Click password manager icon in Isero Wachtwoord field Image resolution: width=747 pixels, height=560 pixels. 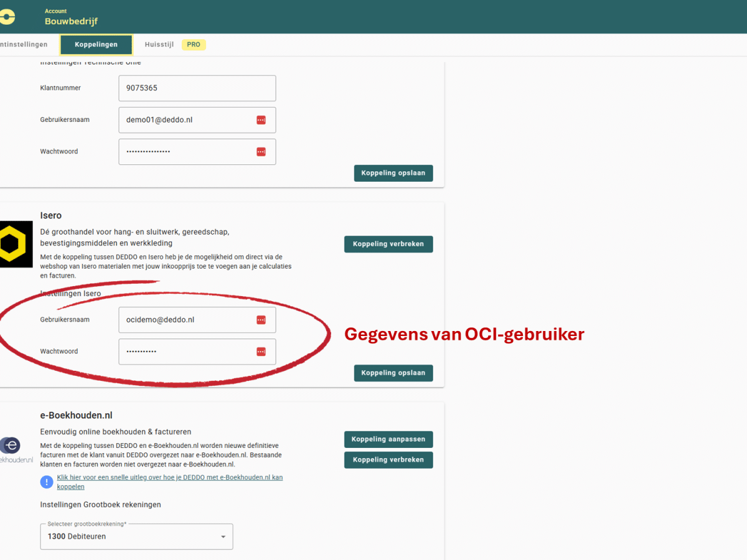(x=261, y=352)
